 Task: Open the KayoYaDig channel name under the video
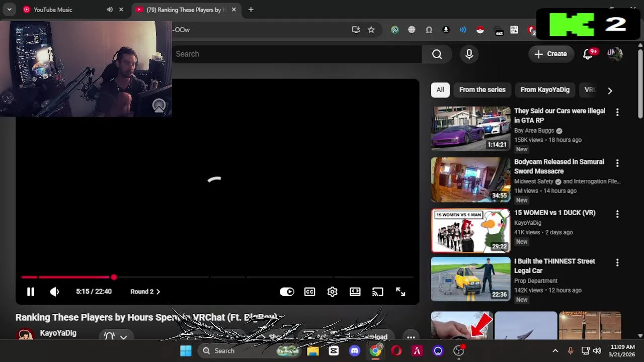58,333
